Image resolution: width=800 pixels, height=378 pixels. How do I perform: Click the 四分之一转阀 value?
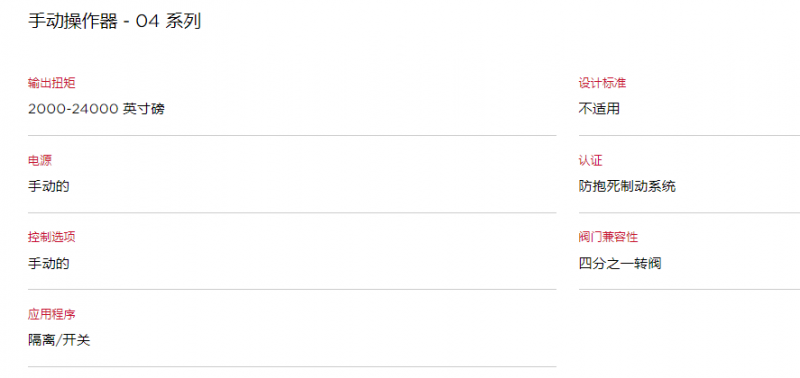point(620,264)
